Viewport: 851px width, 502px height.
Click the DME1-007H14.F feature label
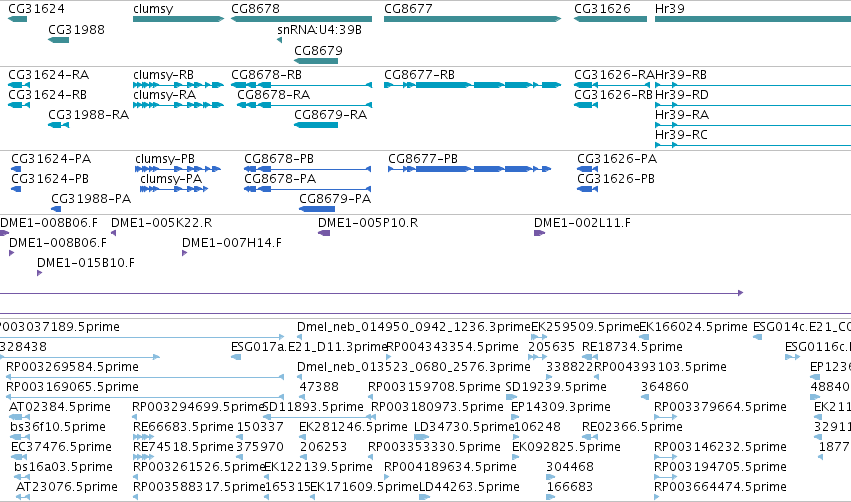click(232, 243)
